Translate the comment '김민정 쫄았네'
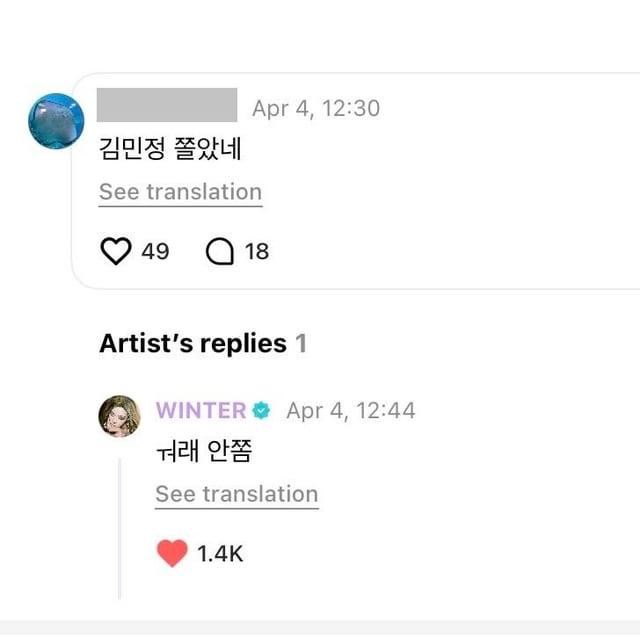Screen dimensions: 640x637 click(180, 192)
